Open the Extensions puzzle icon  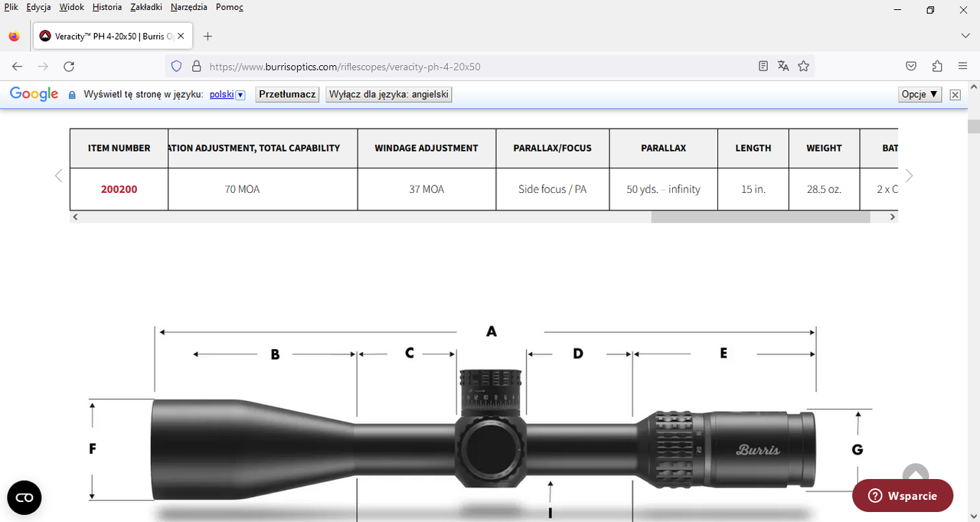tap(937, 67)
